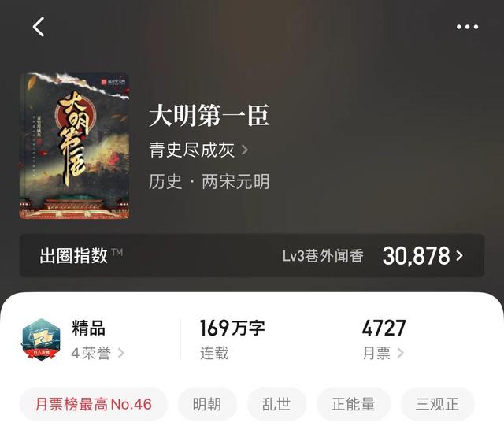
Task: Open the 出圈指数 bar
Action: (252, 255)
